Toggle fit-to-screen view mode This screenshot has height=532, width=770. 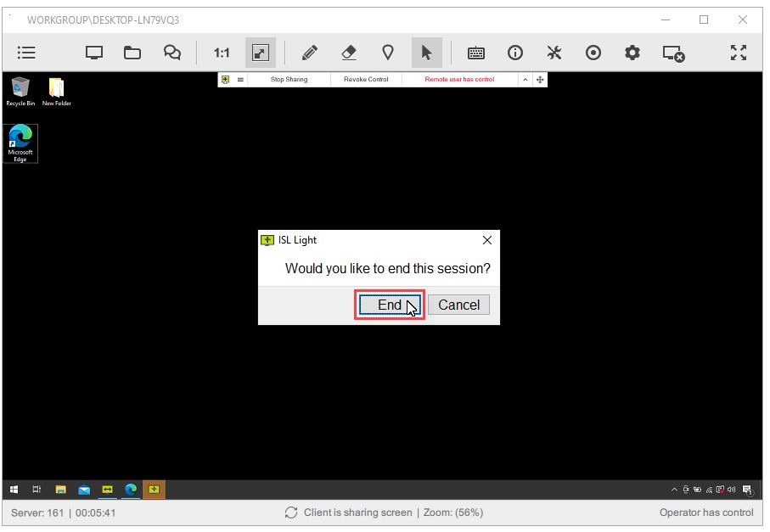[260, 53]
